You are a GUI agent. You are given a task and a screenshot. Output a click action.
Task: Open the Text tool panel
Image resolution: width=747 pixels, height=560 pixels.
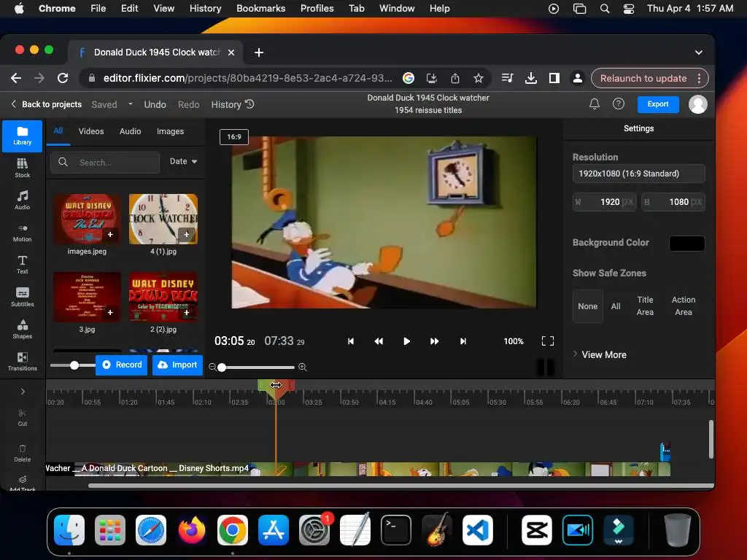[x=23, y=264]
